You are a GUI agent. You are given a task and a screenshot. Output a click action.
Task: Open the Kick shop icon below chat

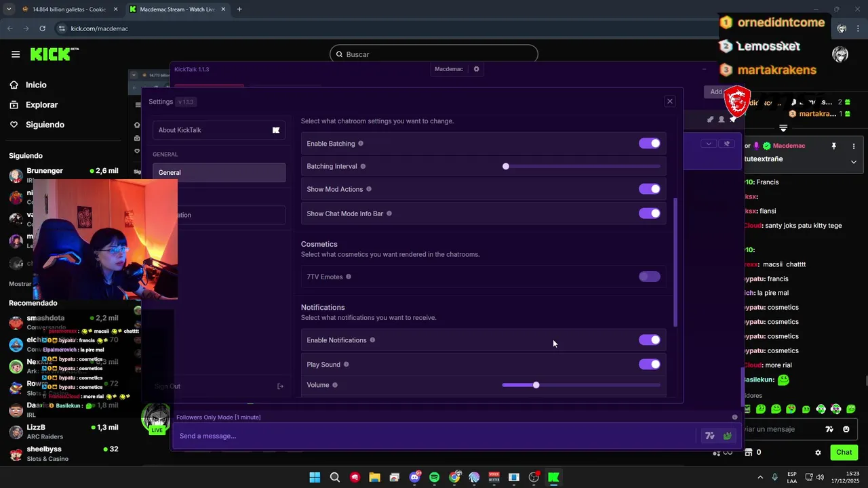(x=749, y=452)
